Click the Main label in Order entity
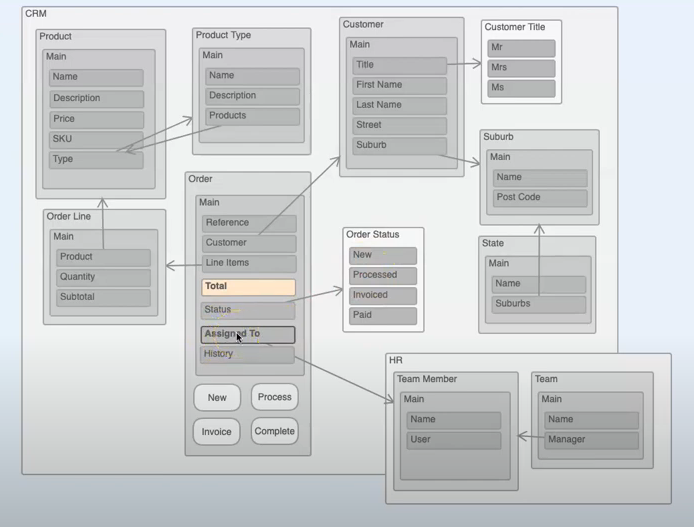694x527 pixels. click(x=209, y=202)
